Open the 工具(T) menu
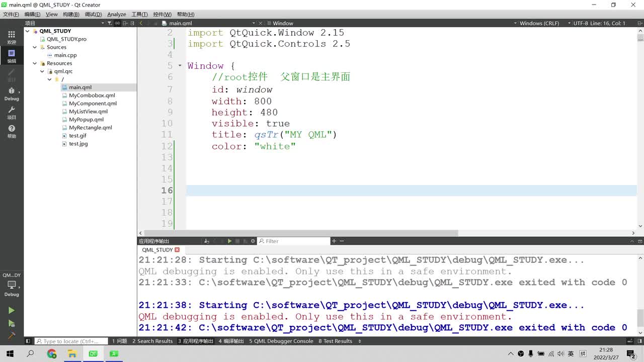The width and height of the screenshot is (644, 362). click(139, 15)
